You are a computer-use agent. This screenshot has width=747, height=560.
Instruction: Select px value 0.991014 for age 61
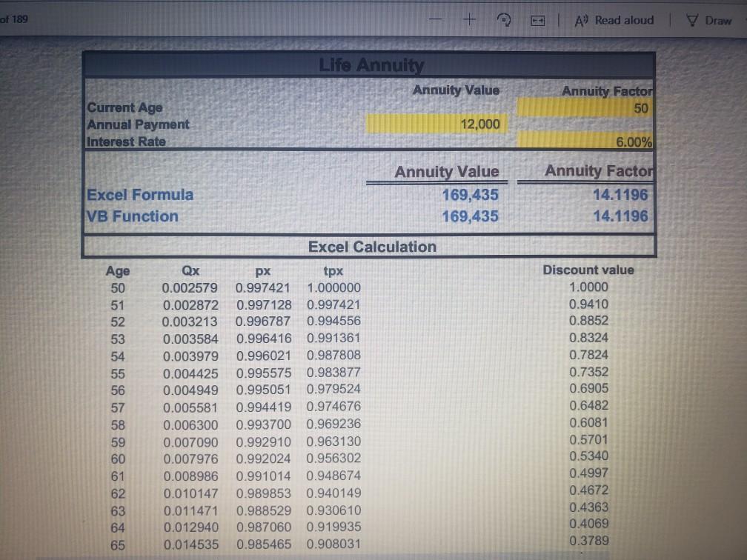[264, 476]
